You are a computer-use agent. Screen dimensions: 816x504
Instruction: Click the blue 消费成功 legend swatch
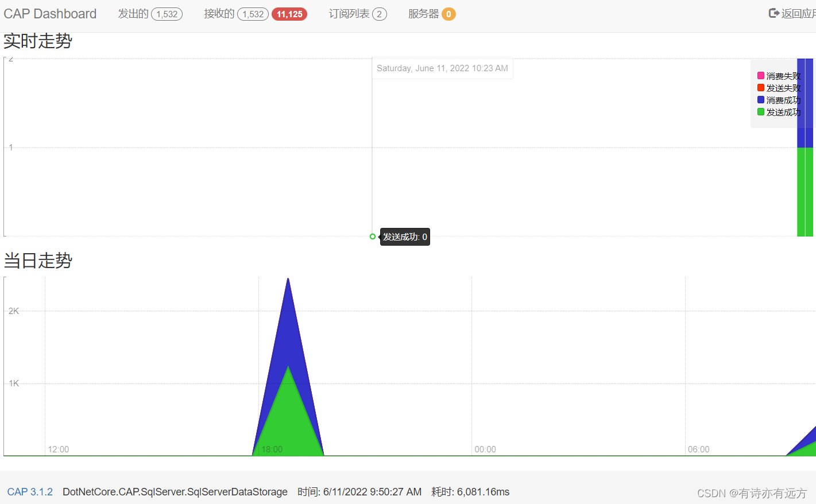pos(761,100)
